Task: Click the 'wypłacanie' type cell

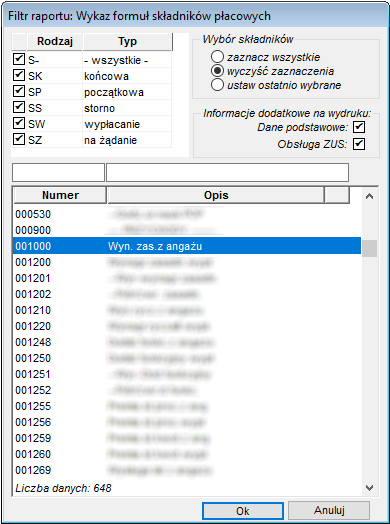Action: pos(127,124)
